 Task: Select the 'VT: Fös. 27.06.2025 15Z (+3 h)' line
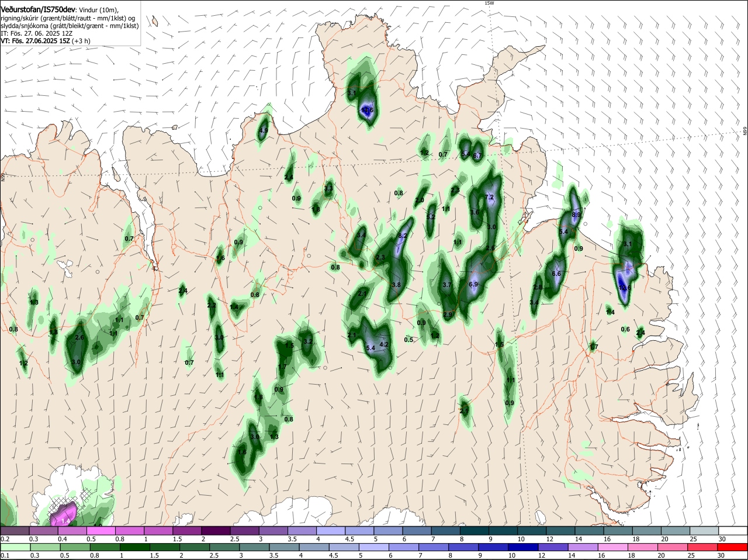pos(46,41)
